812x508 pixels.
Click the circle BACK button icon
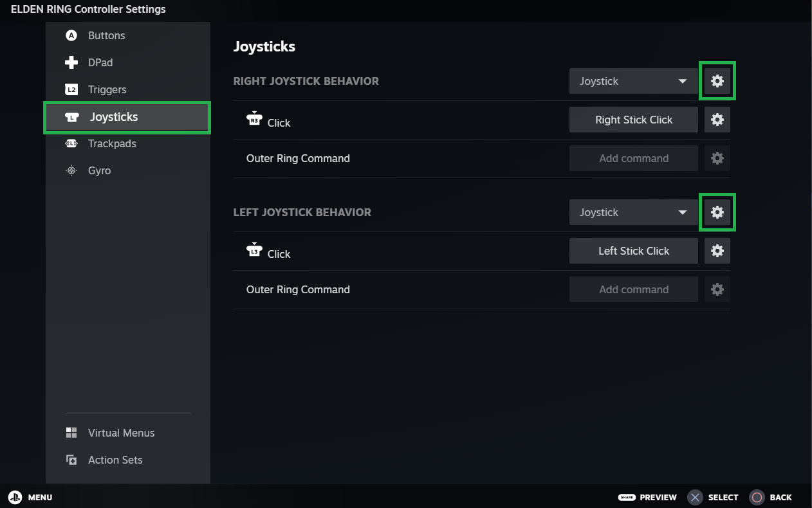coord(757,497)
